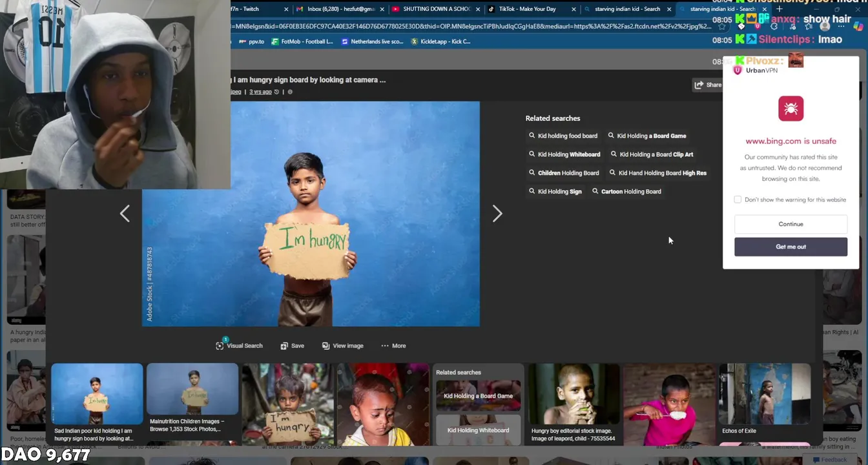Click the View image button
Screen dimensions: 868x465
click(x=342, y=346)
